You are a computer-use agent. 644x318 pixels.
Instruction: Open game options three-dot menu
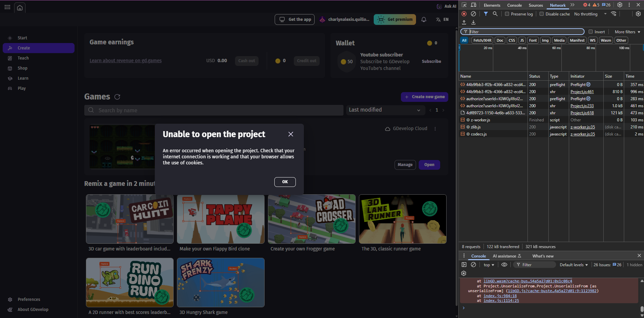tap(435, 129)
